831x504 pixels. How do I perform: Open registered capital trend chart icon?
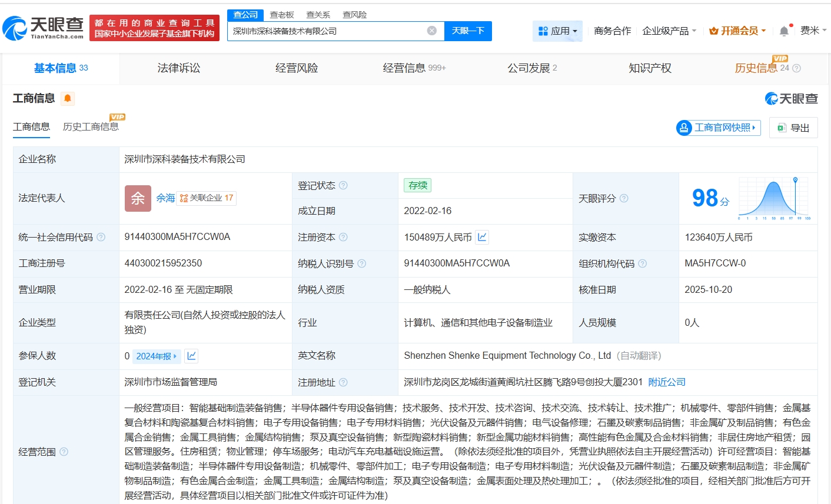click(x=482, y=237)
